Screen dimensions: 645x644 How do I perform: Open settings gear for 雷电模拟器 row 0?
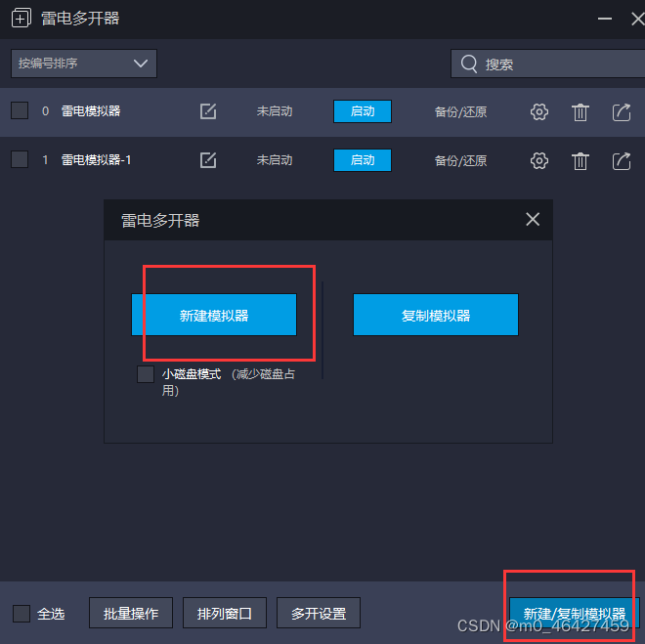(539, 111)
